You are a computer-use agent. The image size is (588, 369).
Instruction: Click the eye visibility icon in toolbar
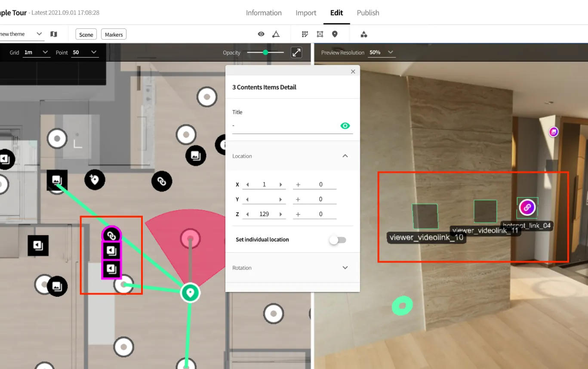261,34
